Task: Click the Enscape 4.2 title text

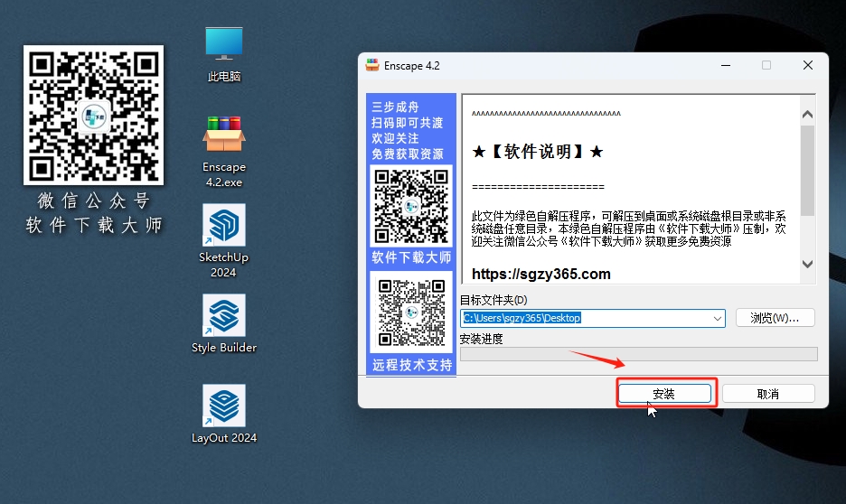Action: pos(411,66)
